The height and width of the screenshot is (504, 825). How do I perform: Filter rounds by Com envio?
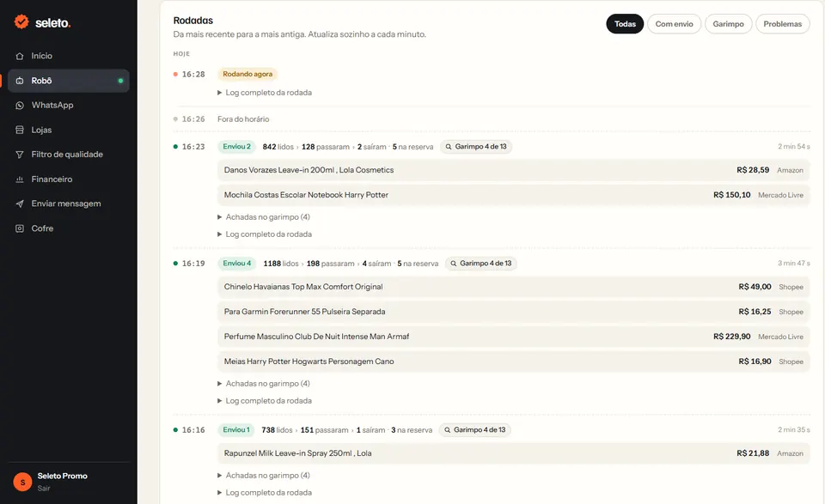click(674, 24)
